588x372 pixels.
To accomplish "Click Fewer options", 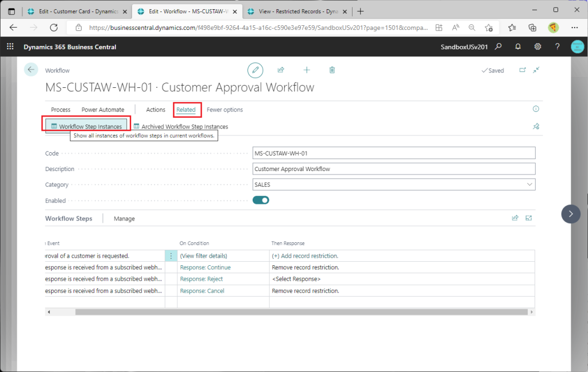I will pyautogui.click(x=225, y=110).
